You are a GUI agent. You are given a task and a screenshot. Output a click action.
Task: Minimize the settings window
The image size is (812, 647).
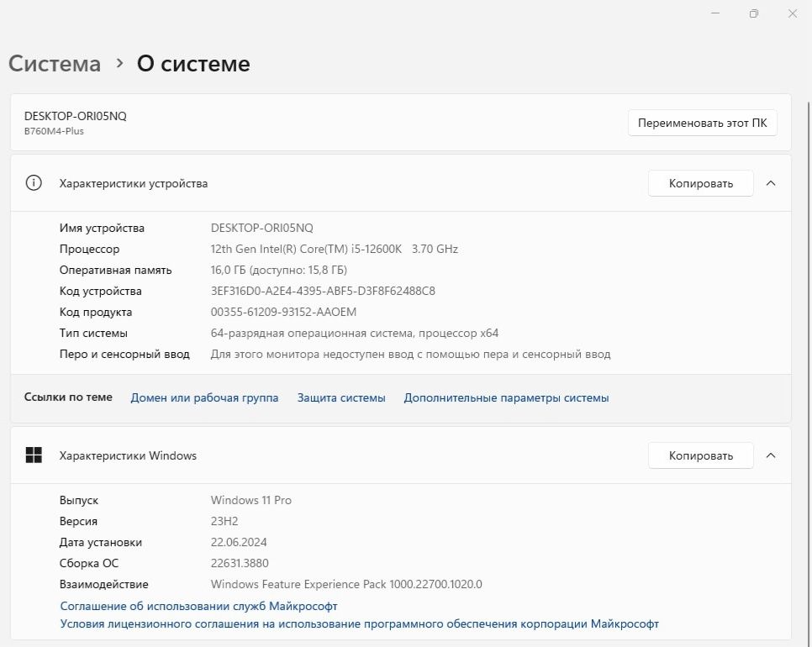(x=715, y=13)
